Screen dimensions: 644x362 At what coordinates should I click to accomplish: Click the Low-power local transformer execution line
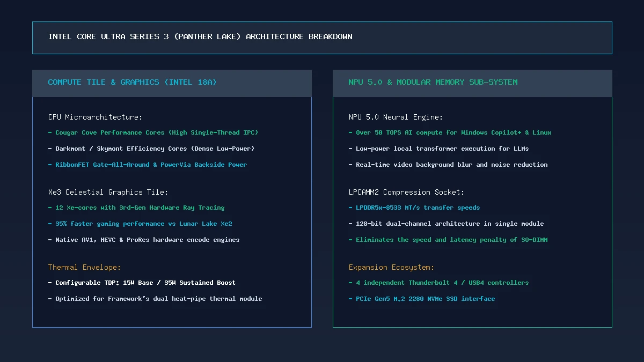coord(439,149)
